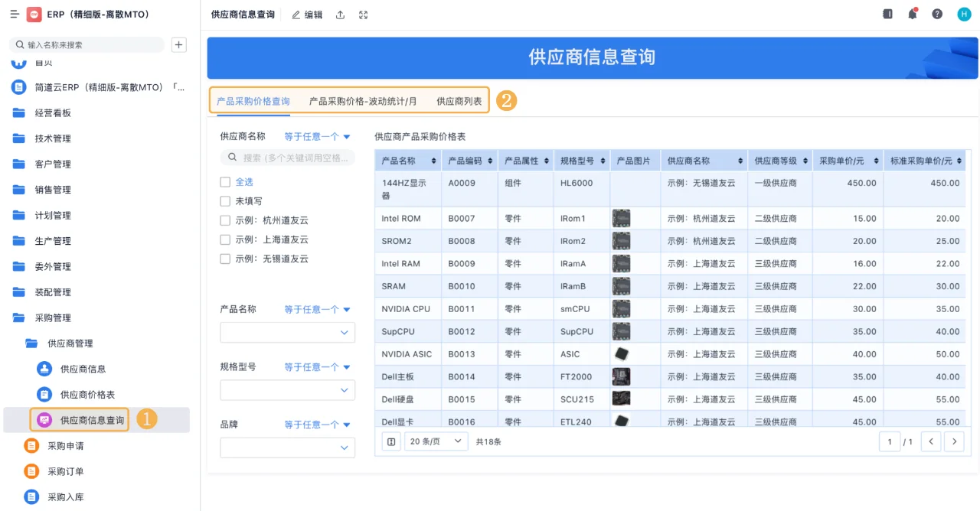Click the share/export icon beside 编辑
Image resolution: width=980 pixels, height=511 pixels.
pos(341,15)
